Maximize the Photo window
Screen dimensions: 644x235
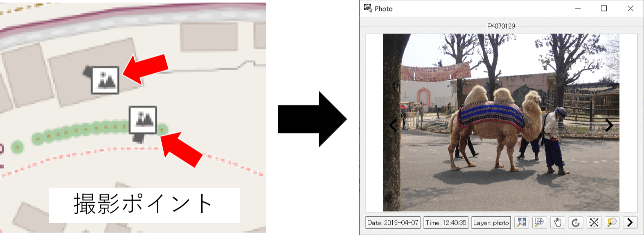click(x=604, y=8)
